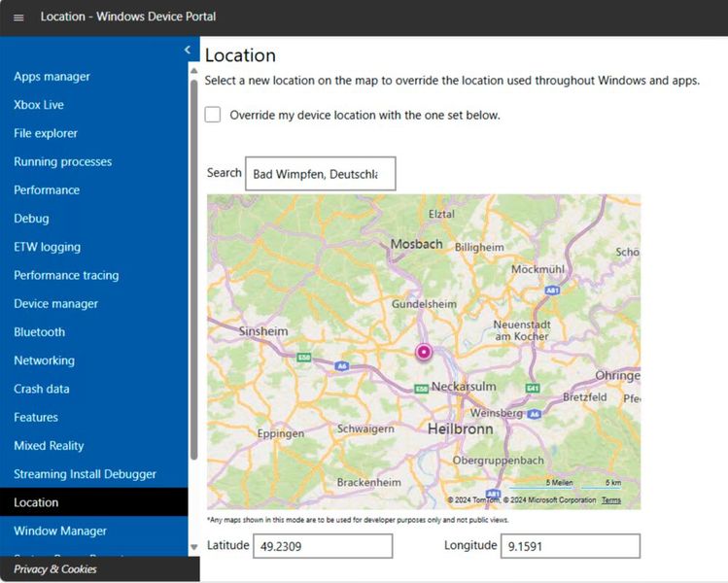Click Weinsberg label on the map
The height and width of the screenshot is (583, 728).
(x=497, y=413)
